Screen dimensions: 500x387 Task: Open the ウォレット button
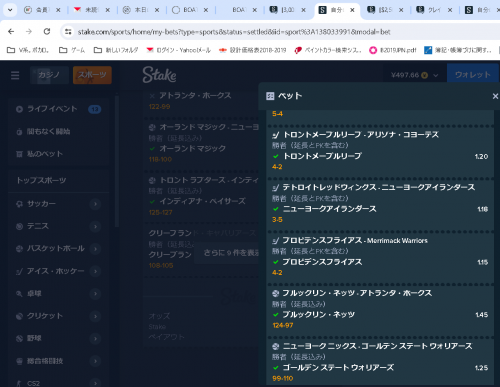473,75
